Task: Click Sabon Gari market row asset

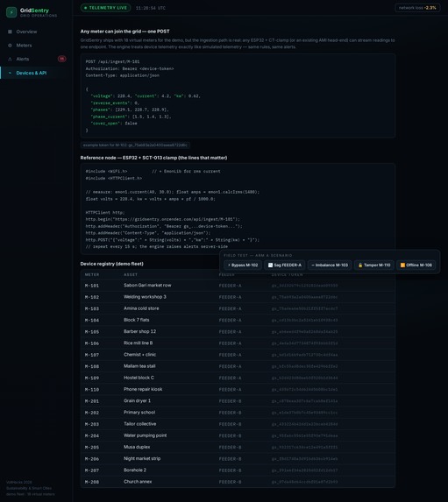Action: tap(147, 286)
